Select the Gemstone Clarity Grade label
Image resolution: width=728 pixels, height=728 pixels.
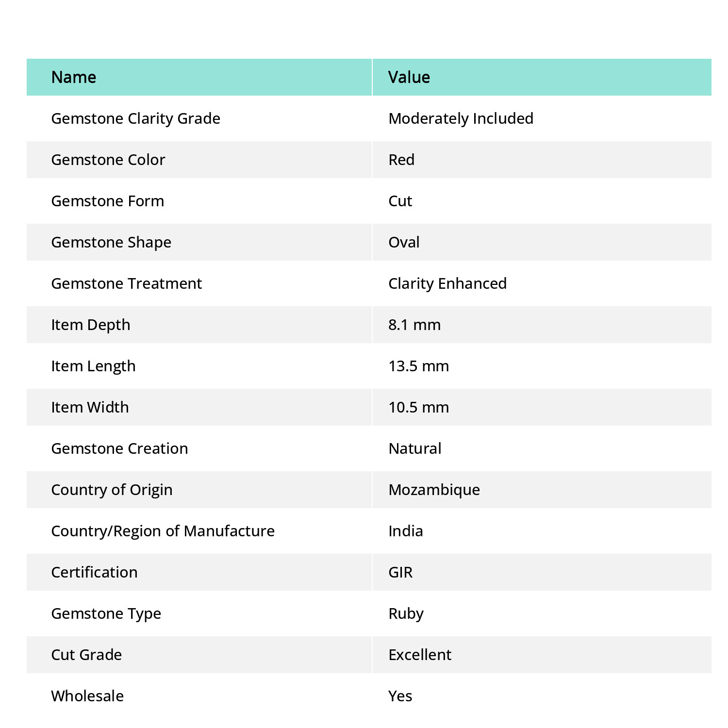click(x=135, y=118)
